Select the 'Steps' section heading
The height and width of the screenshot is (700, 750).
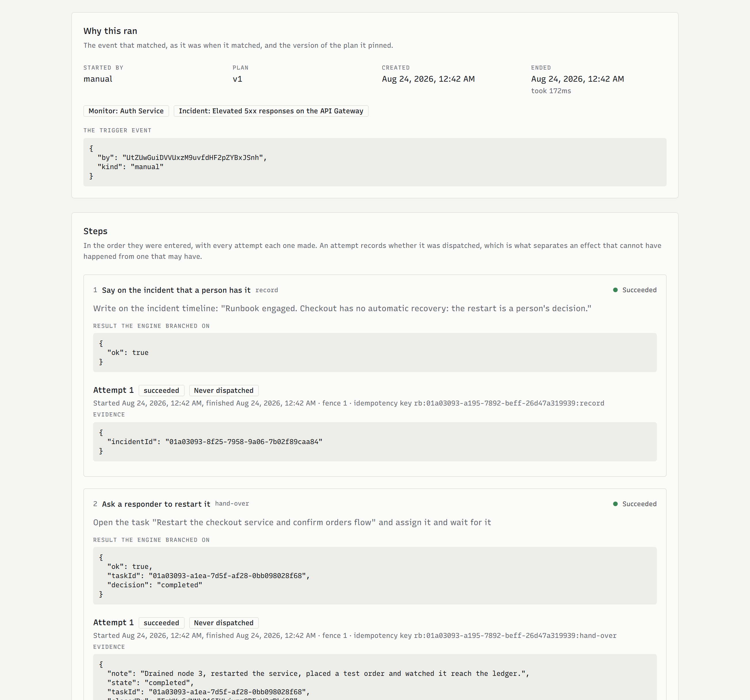point(95,231)
